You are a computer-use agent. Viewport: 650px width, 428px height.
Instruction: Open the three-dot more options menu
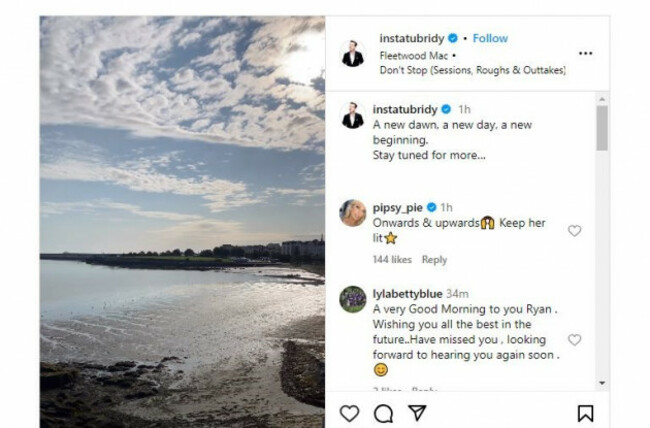click(585, 53)
